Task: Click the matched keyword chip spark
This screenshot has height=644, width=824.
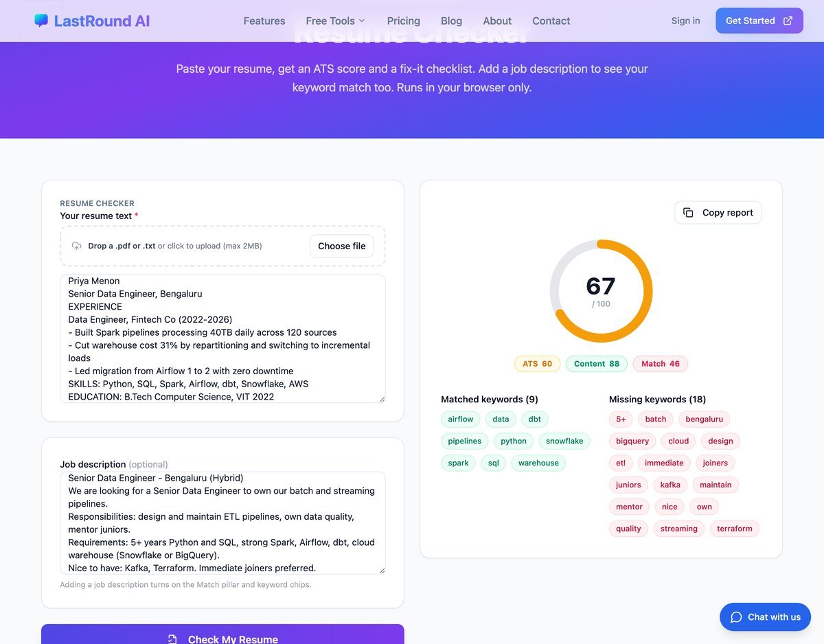Action: tap(458, 463)
